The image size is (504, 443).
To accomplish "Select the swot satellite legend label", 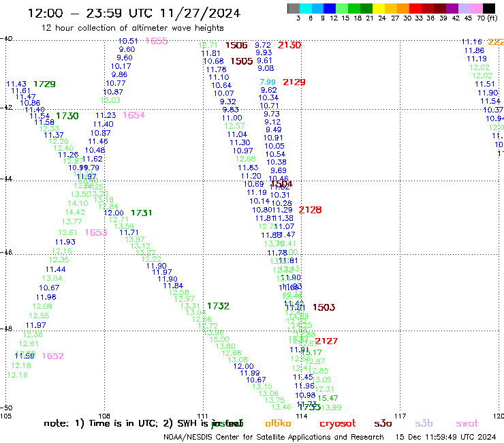I will [467, 424].
